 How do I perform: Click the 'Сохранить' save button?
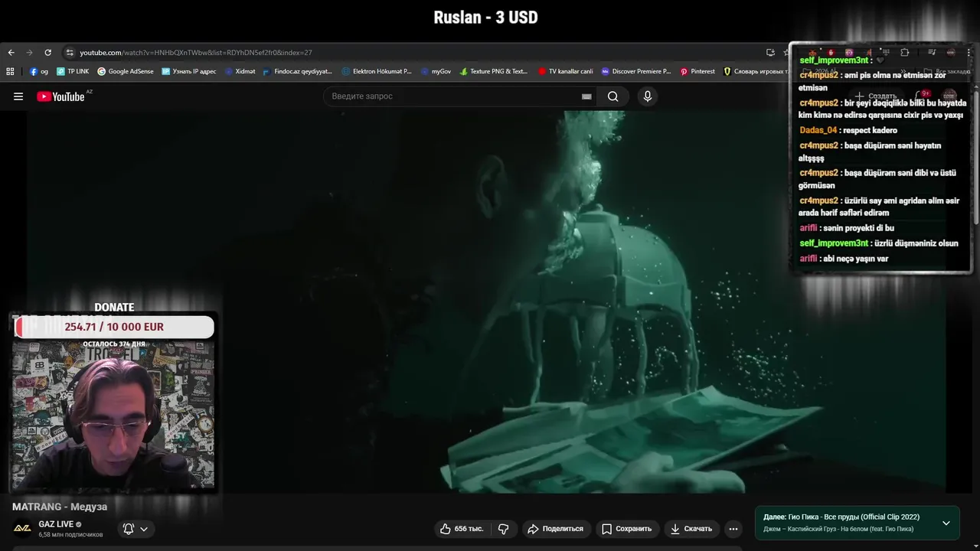[x=627, y=529]
